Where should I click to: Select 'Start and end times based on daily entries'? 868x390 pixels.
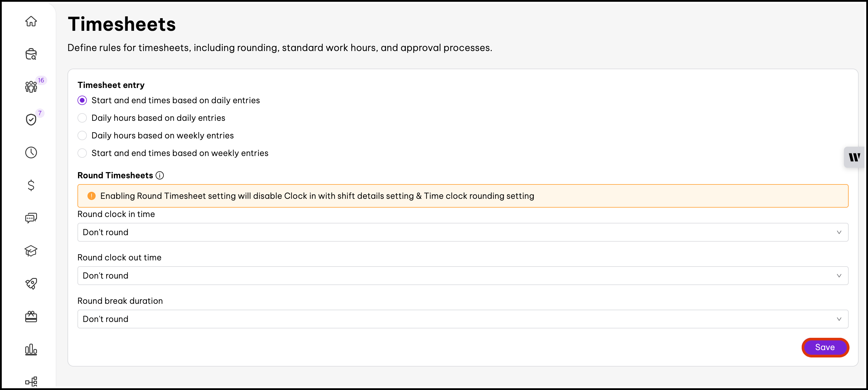(x=82, y=100)
